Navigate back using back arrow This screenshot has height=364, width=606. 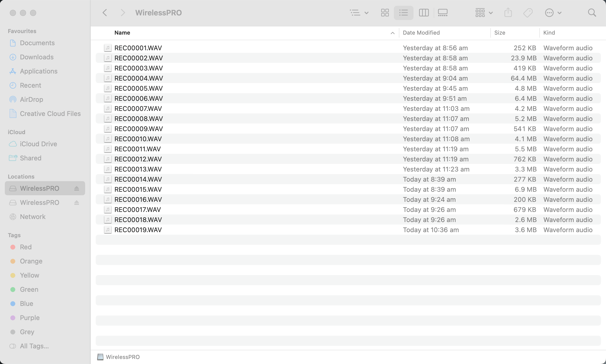[x=105, y=13]
